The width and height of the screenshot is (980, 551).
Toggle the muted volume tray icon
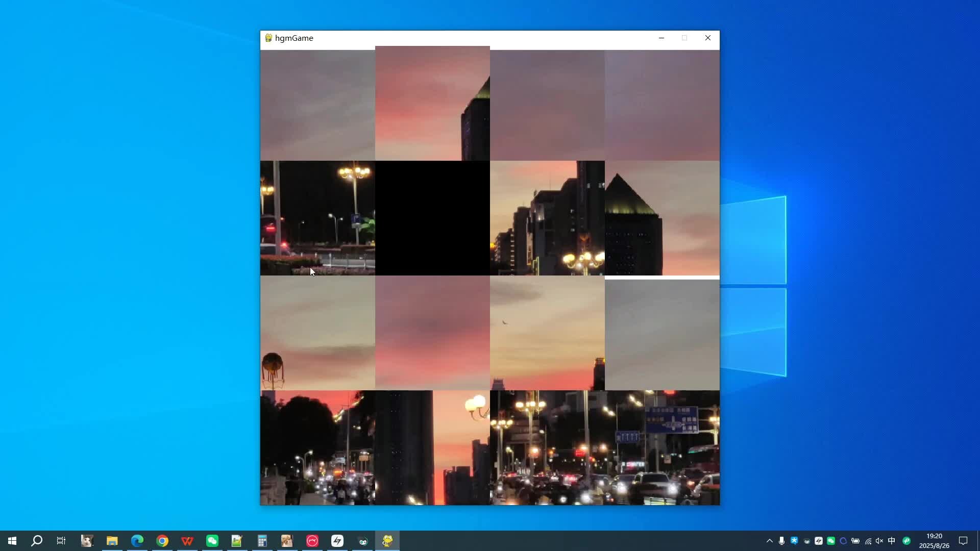click(x=879, y=541)
